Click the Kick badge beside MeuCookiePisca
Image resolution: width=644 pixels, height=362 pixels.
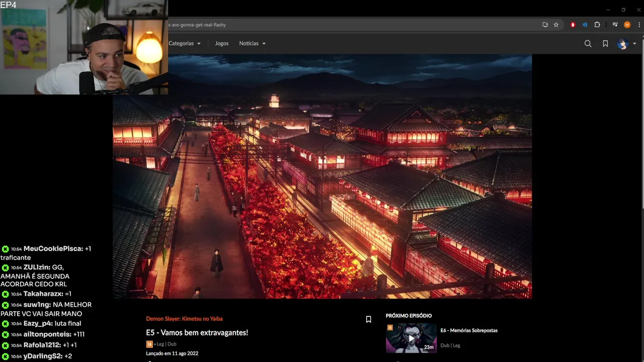[5, 249]
